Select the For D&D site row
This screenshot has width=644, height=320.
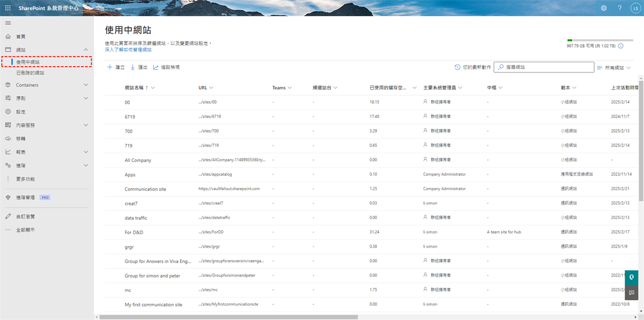click(134, 232)
